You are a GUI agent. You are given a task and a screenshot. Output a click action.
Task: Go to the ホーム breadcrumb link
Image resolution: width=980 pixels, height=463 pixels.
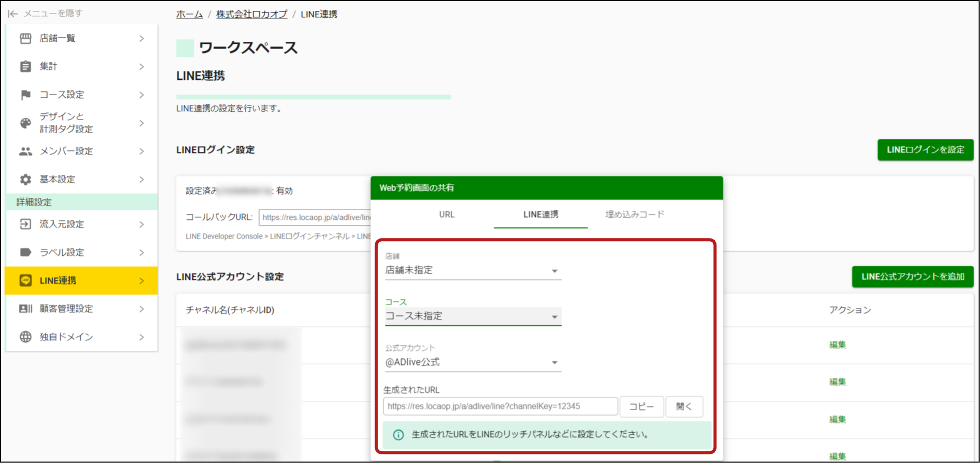[190, 14]
